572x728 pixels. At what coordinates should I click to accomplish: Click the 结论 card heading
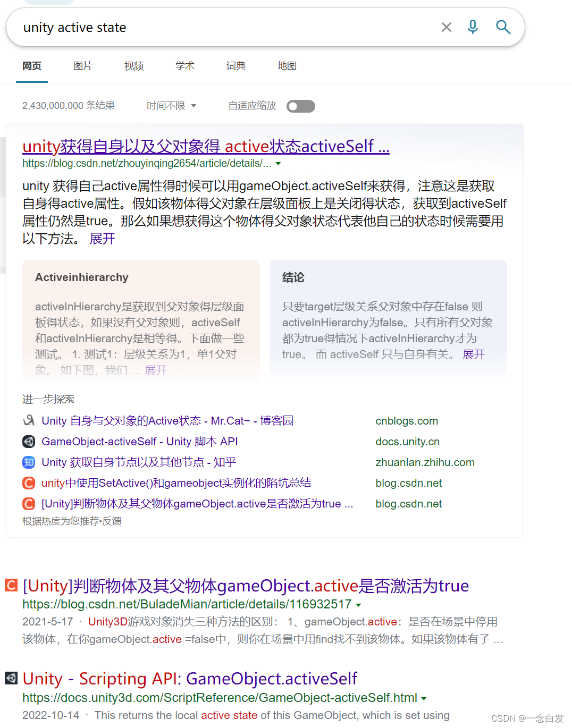293,277
